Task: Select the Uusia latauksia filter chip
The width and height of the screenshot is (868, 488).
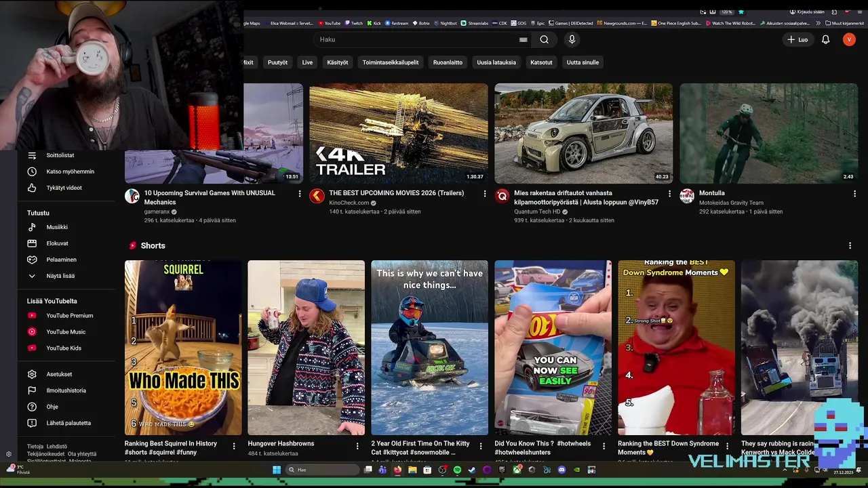Action: [x=496, y=62]
